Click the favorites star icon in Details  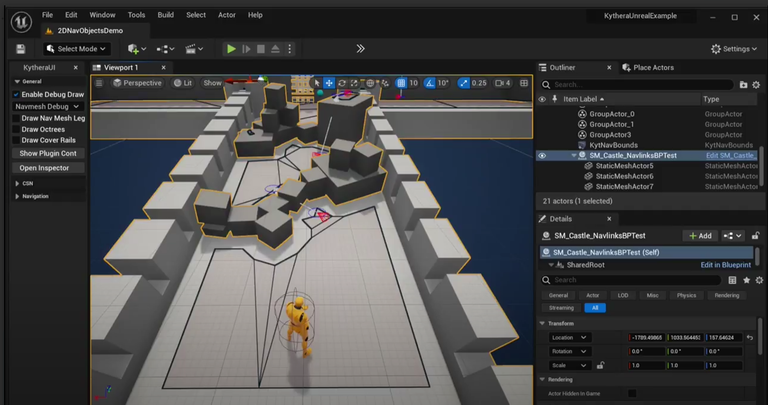tap(745, 280)
